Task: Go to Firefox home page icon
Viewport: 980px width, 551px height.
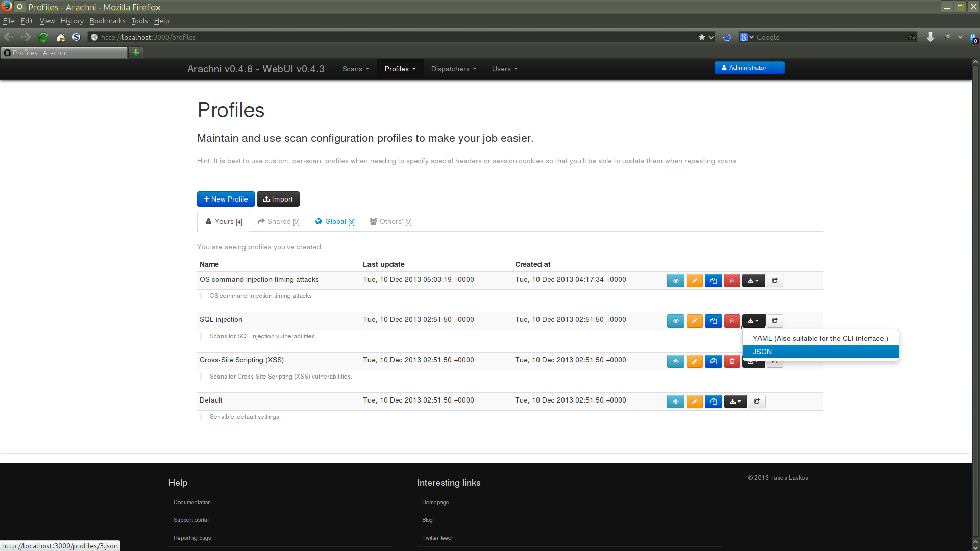Action: (61, 37)
